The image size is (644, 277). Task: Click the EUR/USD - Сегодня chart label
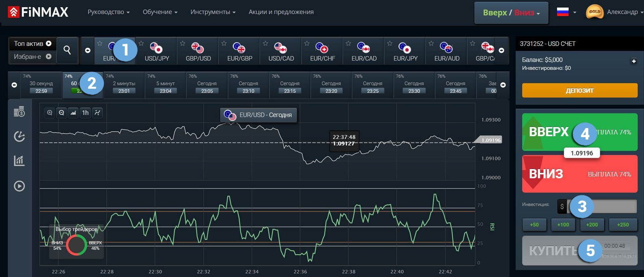point(258,115)
